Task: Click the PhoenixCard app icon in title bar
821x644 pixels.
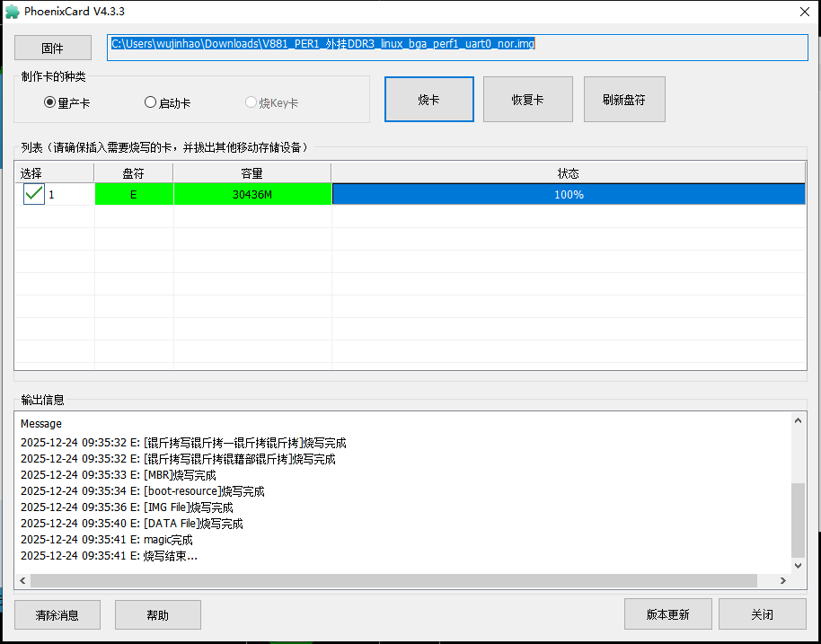Action: pos(12,12)
